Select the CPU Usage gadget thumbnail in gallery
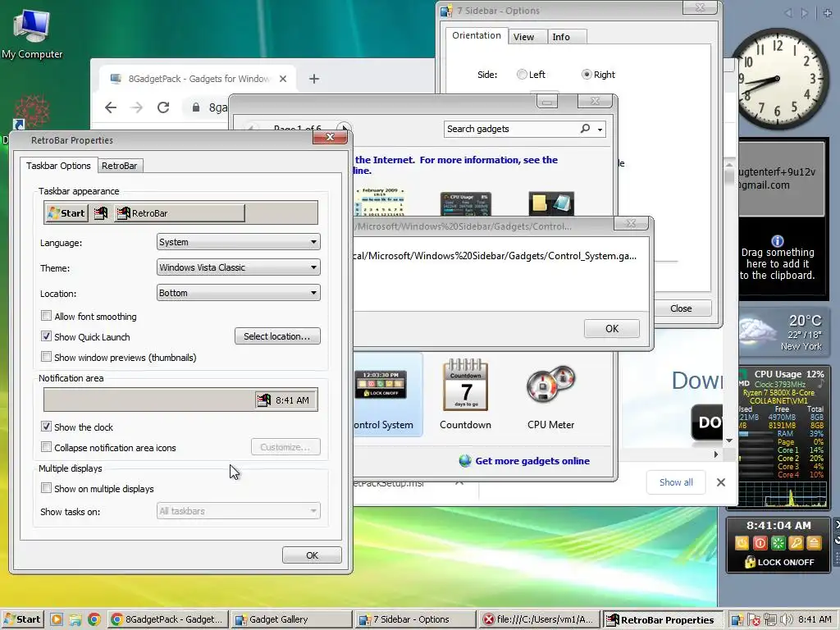The image size is (840, 630). coord(466,203)
